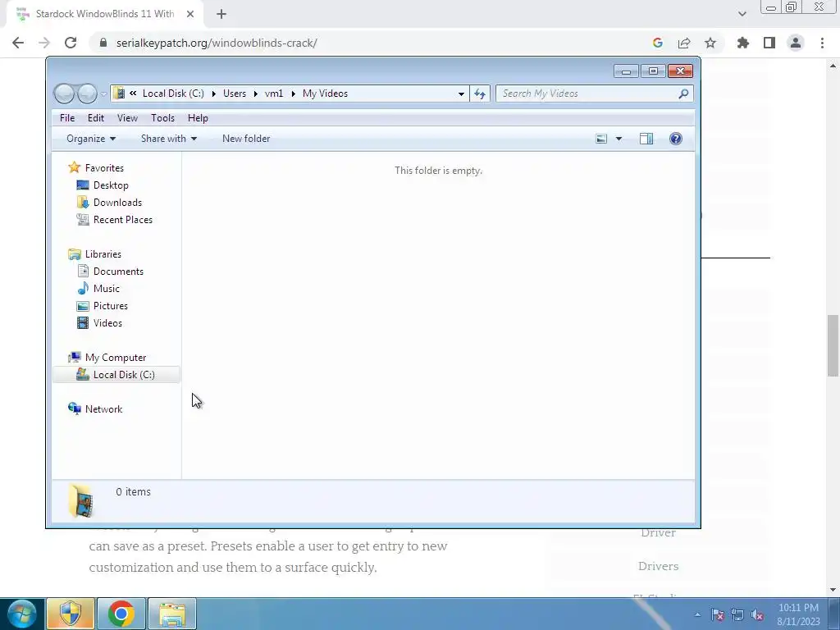Click Chrome's back arrow
The height and width of the screenshot is (630, 840).
(x=18, y=43)
